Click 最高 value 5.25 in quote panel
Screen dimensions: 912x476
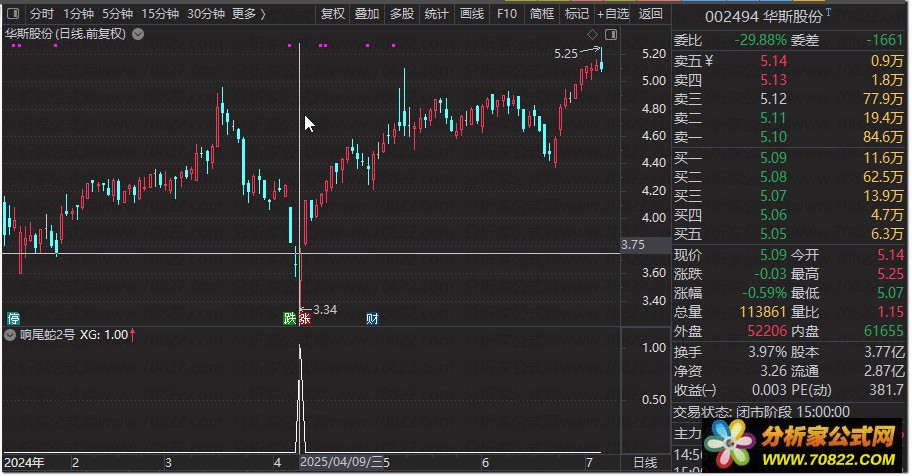tap(890, 274)
